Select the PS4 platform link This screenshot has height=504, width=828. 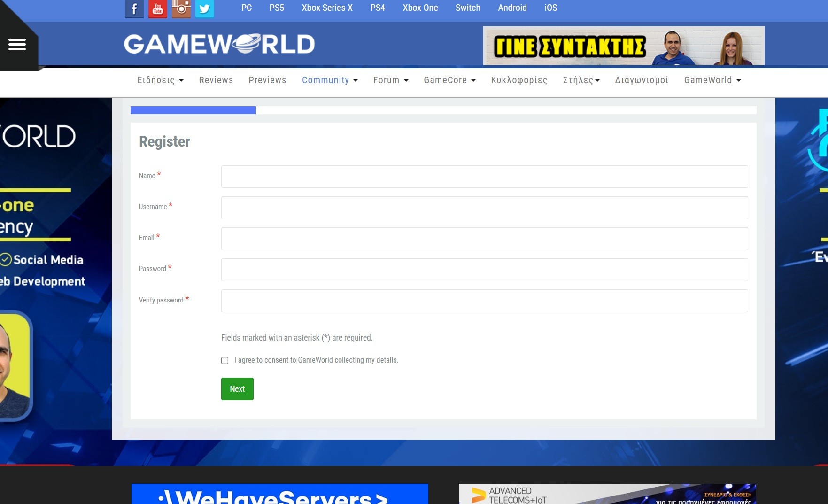tap(378, 8)
